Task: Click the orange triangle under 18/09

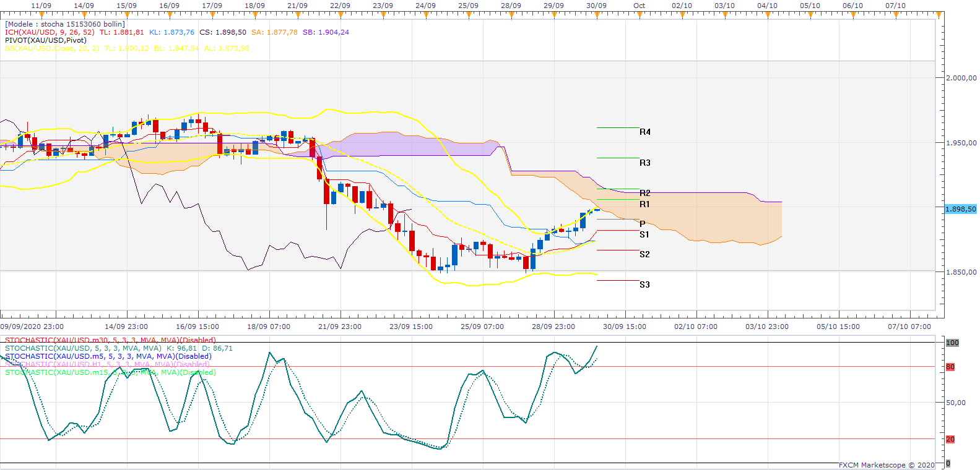Action: (254, 15)
